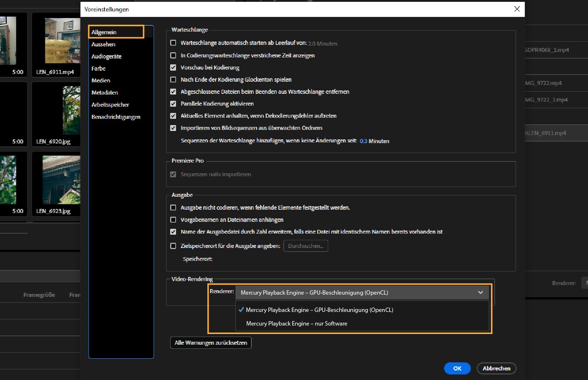Select the LEN_6923.jpg thumbnail

[x=57, y=184]
